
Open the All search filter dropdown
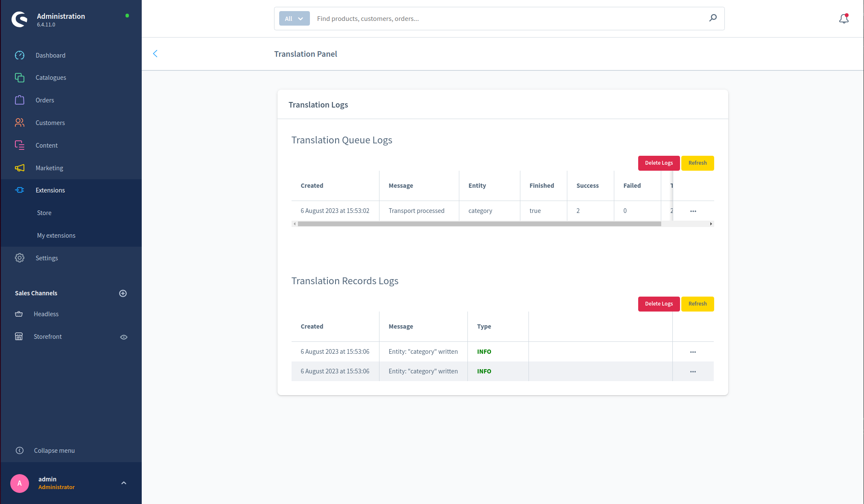pyautogui.click(x=294, y=18)
